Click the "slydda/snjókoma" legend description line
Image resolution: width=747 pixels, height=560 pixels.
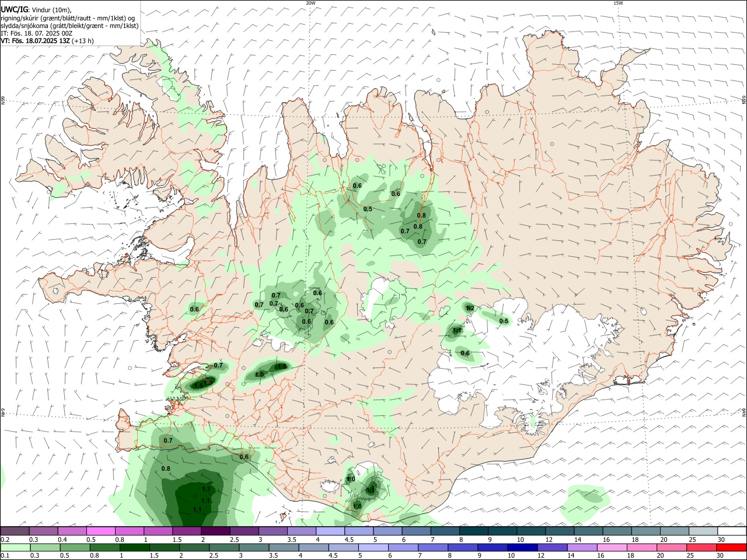pos(69,26)
